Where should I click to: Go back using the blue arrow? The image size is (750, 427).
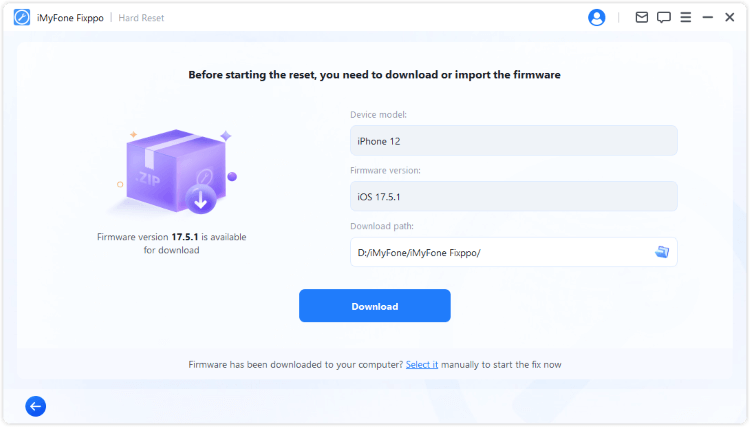point(36,406)
